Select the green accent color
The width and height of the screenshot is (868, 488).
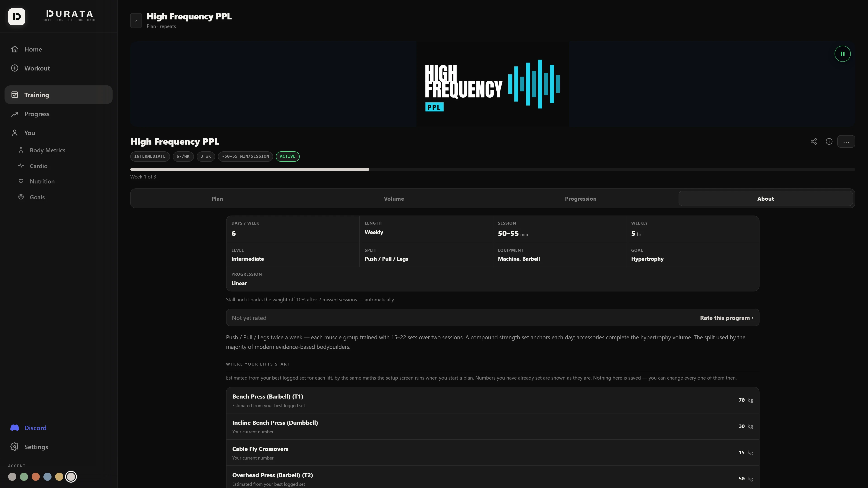24,476
